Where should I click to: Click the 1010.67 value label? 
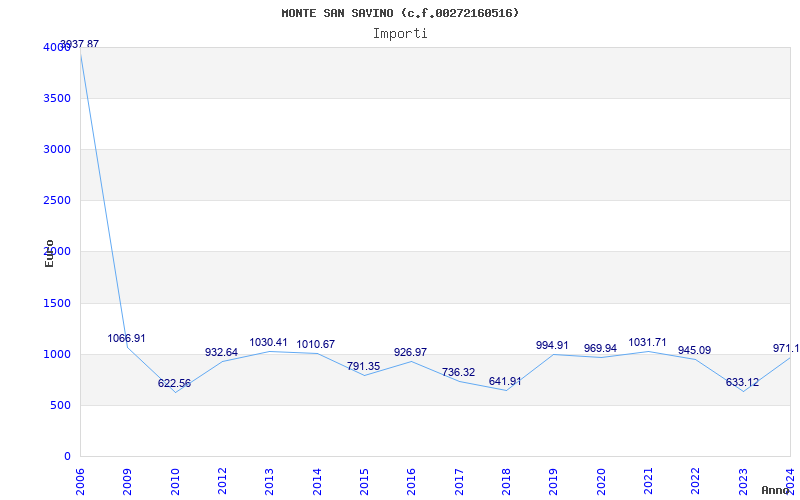[316, 344]
